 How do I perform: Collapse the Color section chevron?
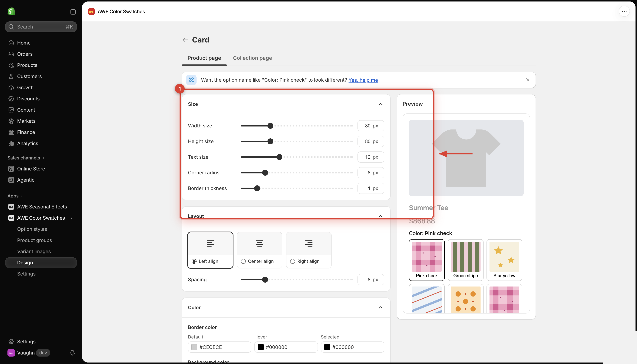[x=380, y=308]
